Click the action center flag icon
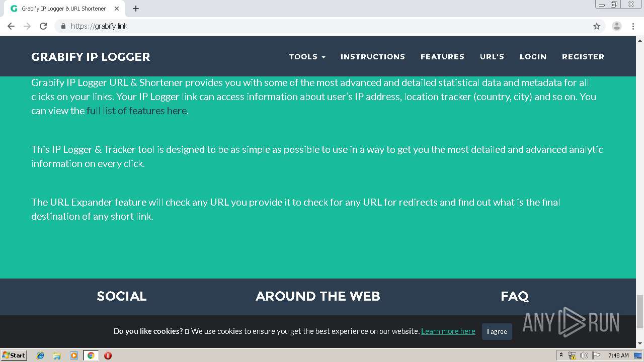Viewport: 644px width, 362px height. (x=596, y=355)
